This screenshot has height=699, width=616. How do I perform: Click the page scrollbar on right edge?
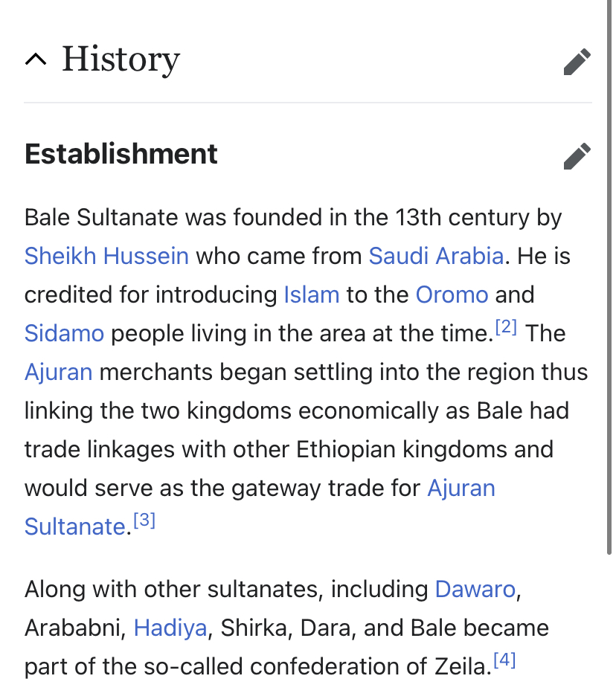tap(611, 297)
